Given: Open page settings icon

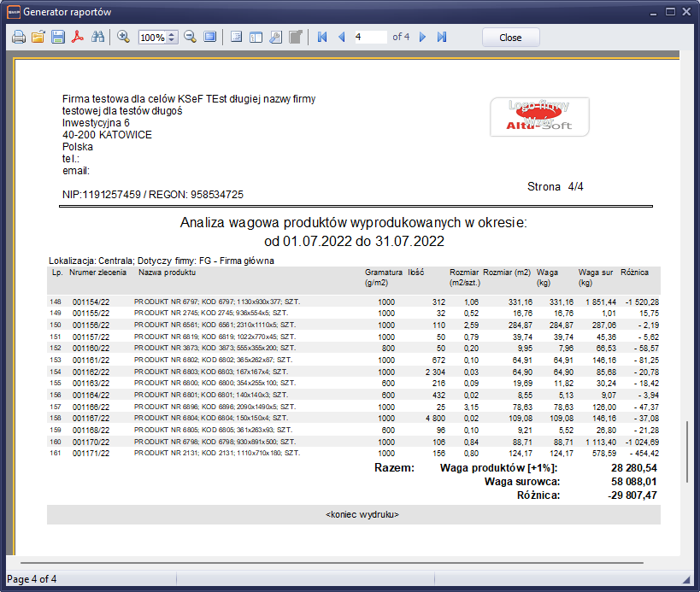Looking at the screenshot, I should point(275,38).
